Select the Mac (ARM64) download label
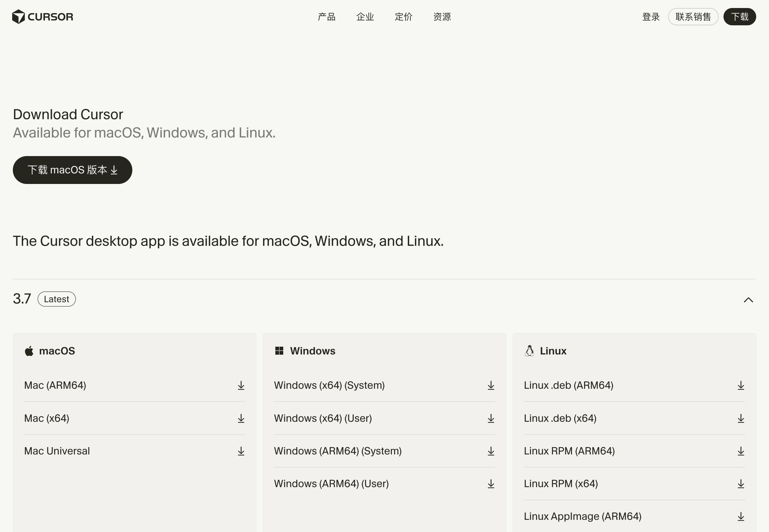The width and height of the screenshot is (769, 532). [x=55, y=385]
